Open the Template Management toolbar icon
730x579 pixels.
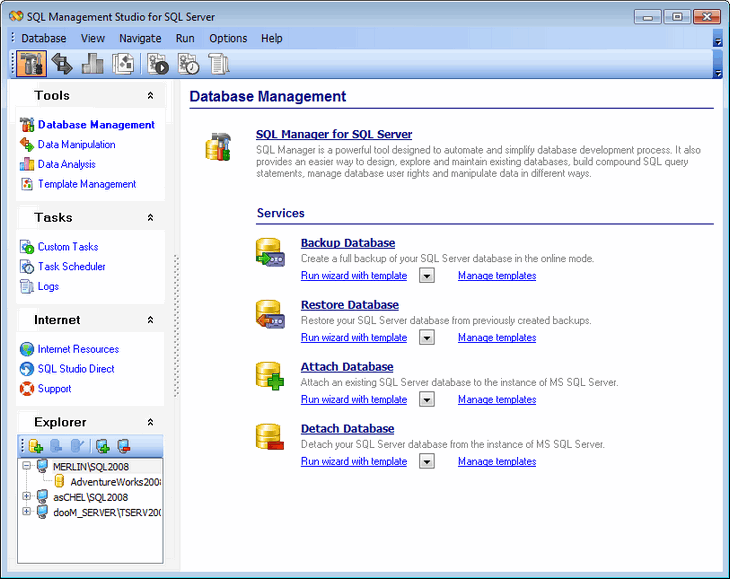(123, 64)
